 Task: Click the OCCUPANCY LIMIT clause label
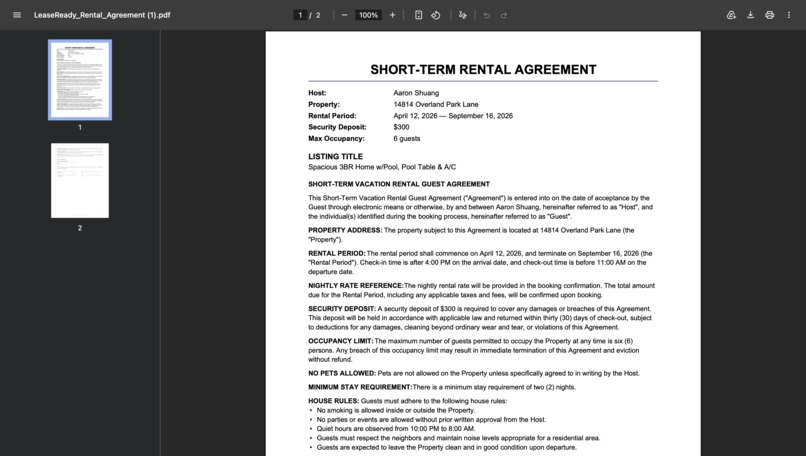(341, 341)
